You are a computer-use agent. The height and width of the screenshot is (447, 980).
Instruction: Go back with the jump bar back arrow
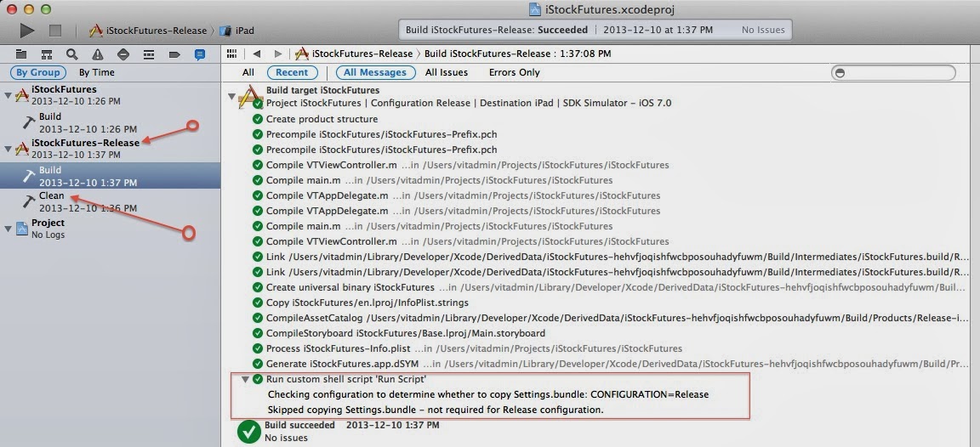point(256,54)
